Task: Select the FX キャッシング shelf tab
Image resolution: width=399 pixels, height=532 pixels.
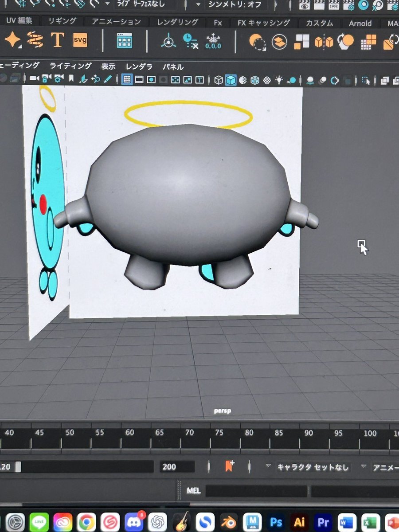Action: (264, 22)
